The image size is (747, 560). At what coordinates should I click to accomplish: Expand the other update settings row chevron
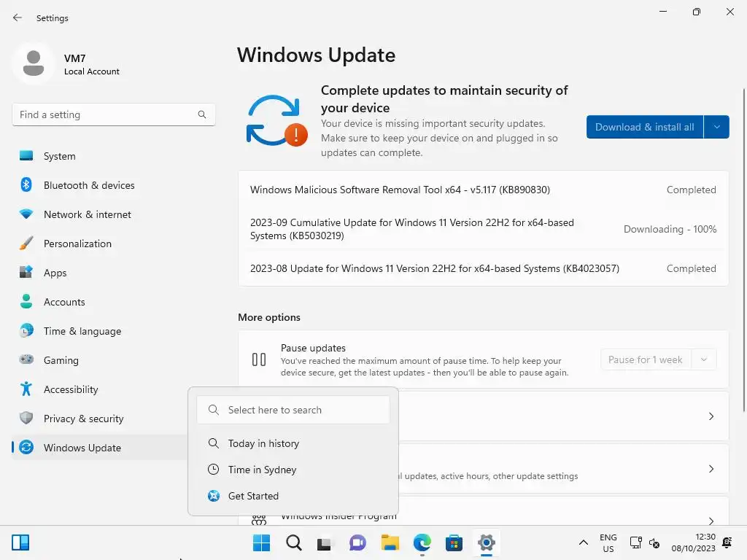tap(711, 469)
